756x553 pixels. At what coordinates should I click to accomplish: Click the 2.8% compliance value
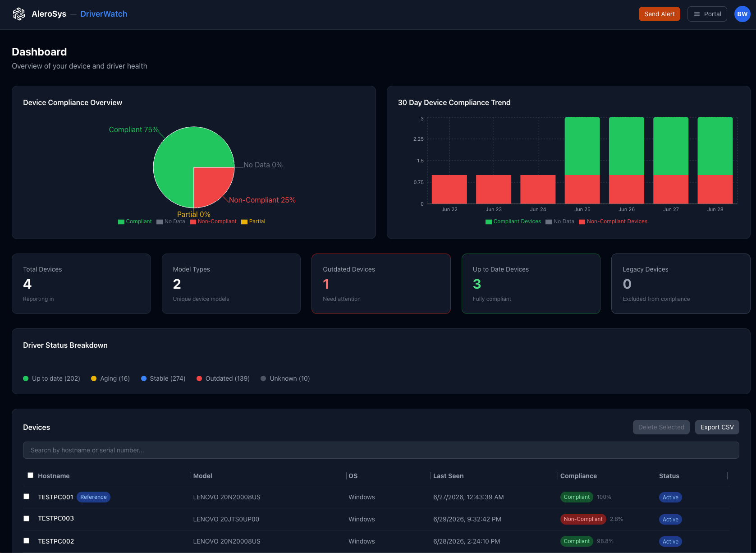click(616, 519)
